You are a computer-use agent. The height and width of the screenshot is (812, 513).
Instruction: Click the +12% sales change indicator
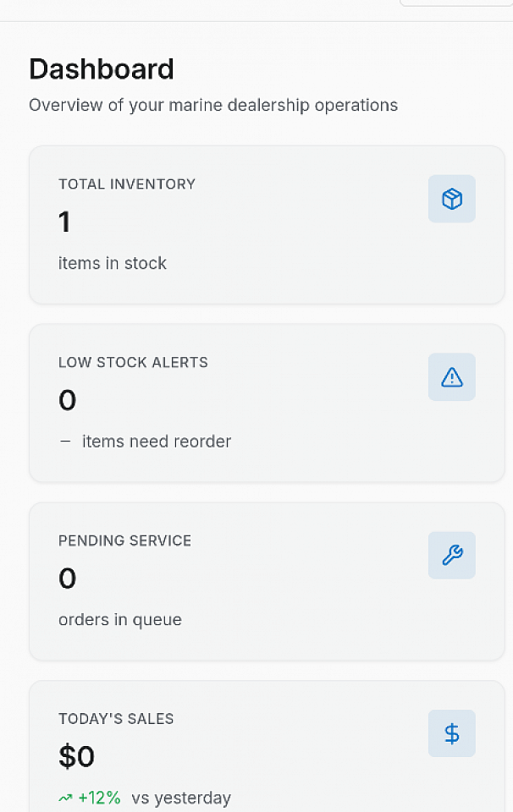tap(99, 798)
